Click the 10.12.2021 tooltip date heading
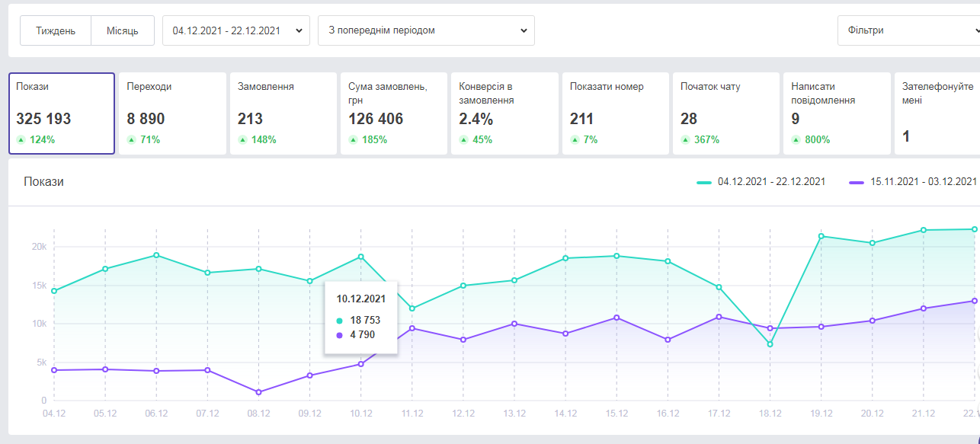 [x=361, y=299]
